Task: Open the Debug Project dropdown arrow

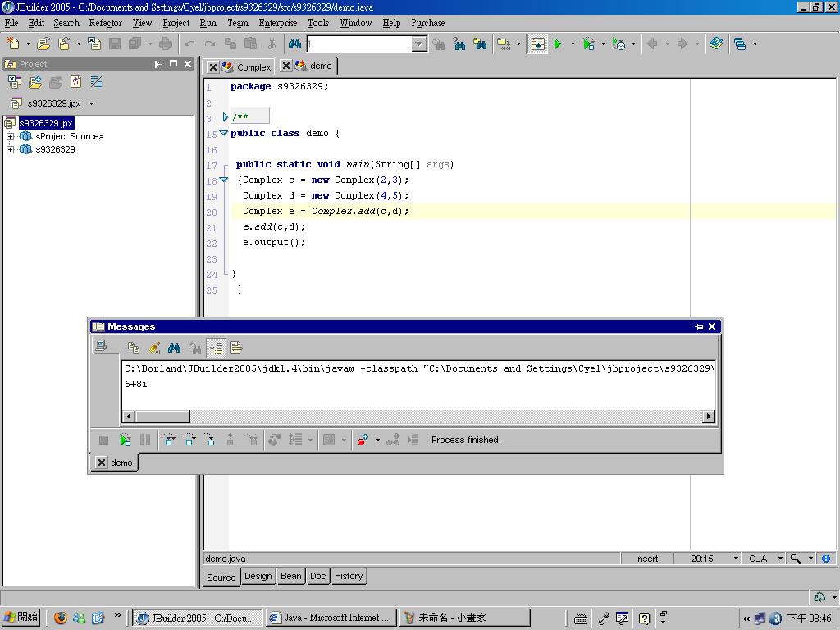Action: pyautogui.click(x=603, y=44)
